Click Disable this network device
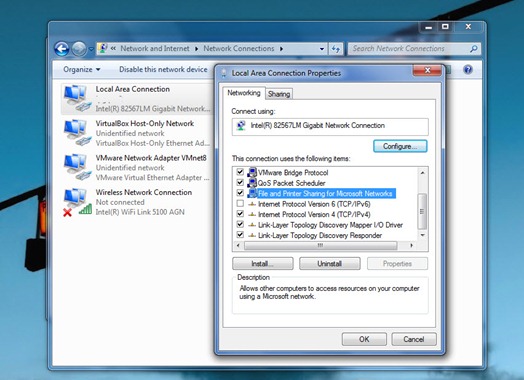This screenshot has height=380, width=524. click(163, 70)
